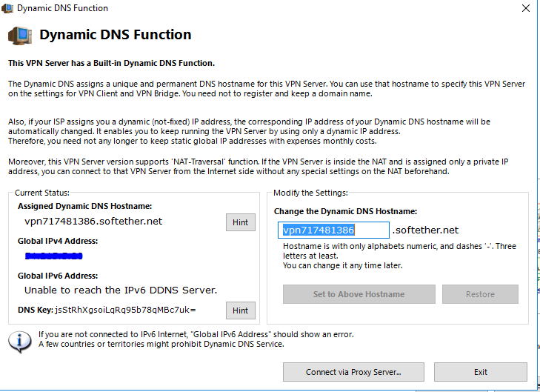
Task: Click the Restore button
Action: tap(480, 294)
